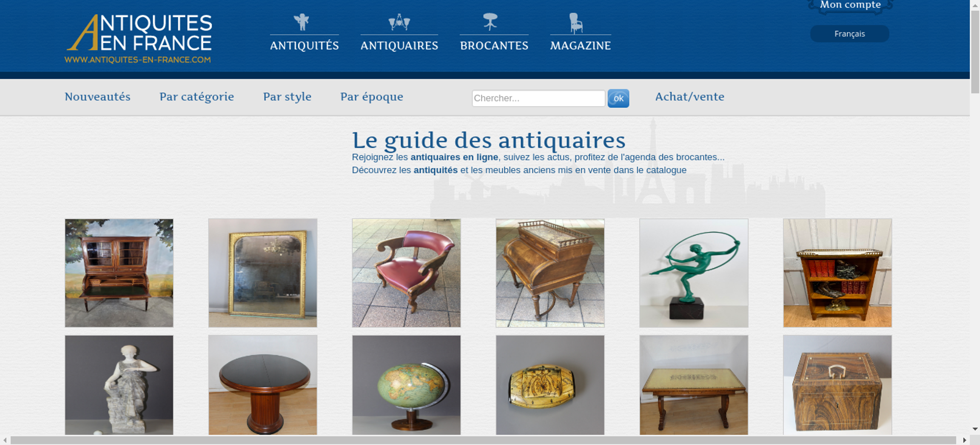Open the Français language selector

click(x=850, y=34)
